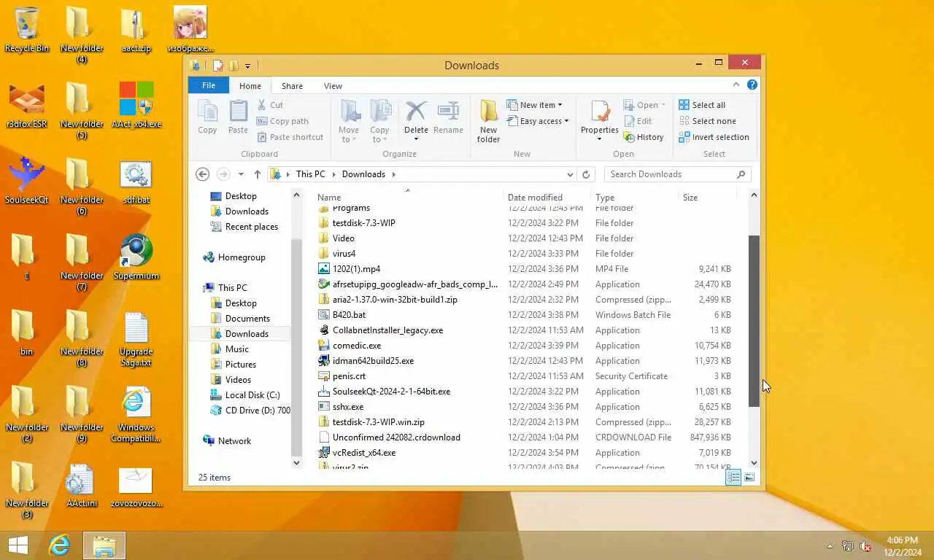
Task: Select the Recycle Bin desktop icon
Action: [27, 30]
